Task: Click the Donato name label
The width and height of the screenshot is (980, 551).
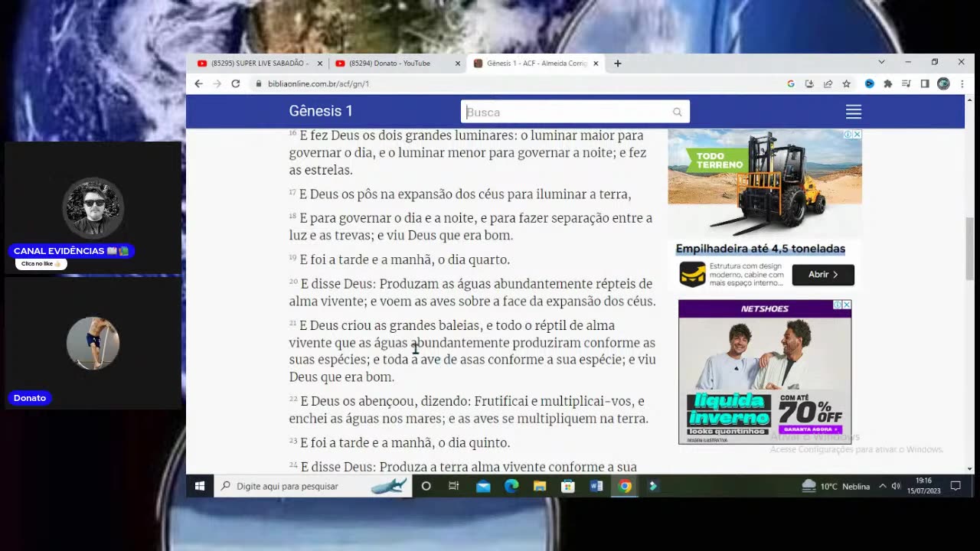Action: (x=30, y=398)
